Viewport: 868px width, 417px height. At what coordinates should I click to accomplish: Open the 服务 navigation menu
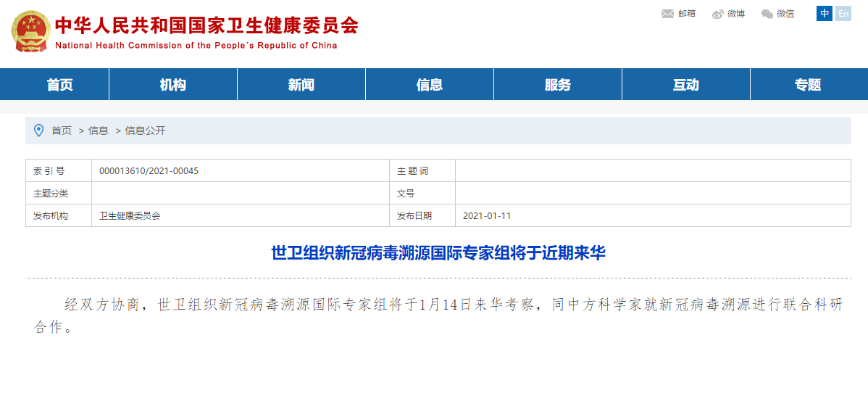click(558, 85)
